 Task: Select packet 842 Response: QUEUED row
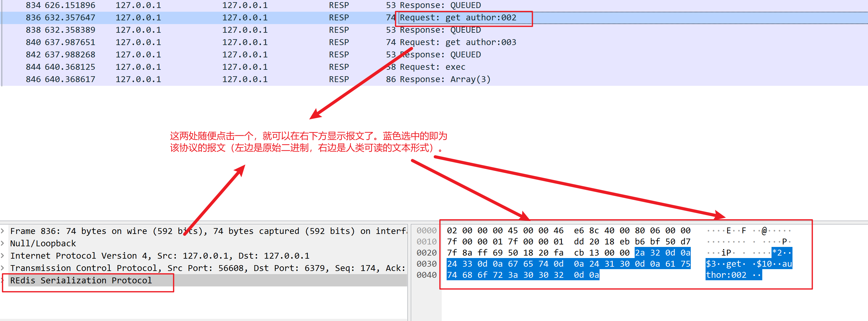pyautogui.click(x=435, y=55)
